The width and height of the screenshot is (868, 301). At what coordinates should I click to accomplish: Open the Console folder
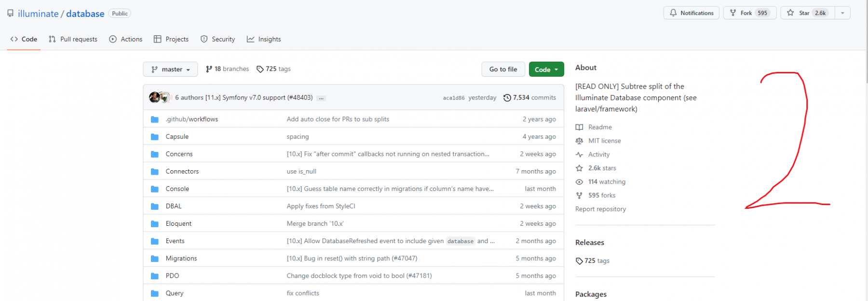(177, 189)
